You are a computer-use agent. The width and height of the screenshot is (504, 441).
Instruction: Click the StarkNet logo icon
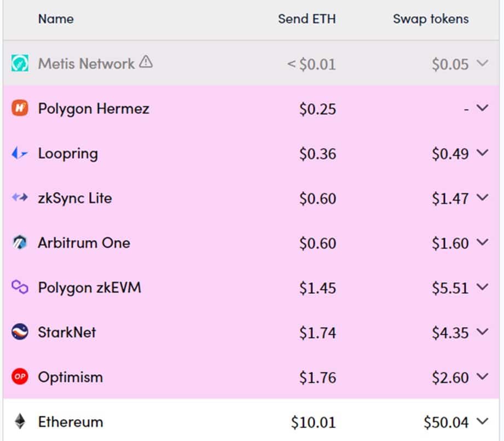click(20, 332)
